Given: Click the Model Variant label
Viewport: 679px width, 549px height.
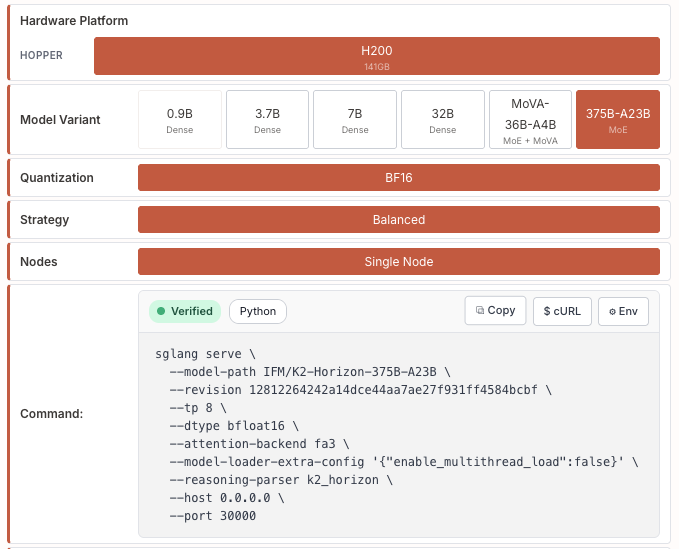Looking at the screenshot, I should 60,119.
